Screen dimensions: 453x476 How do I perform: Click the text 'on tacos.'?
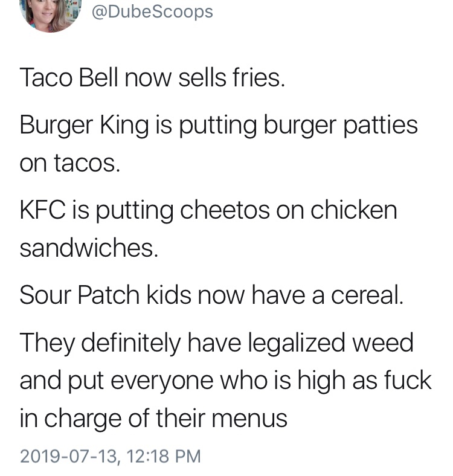coord(70,162)
